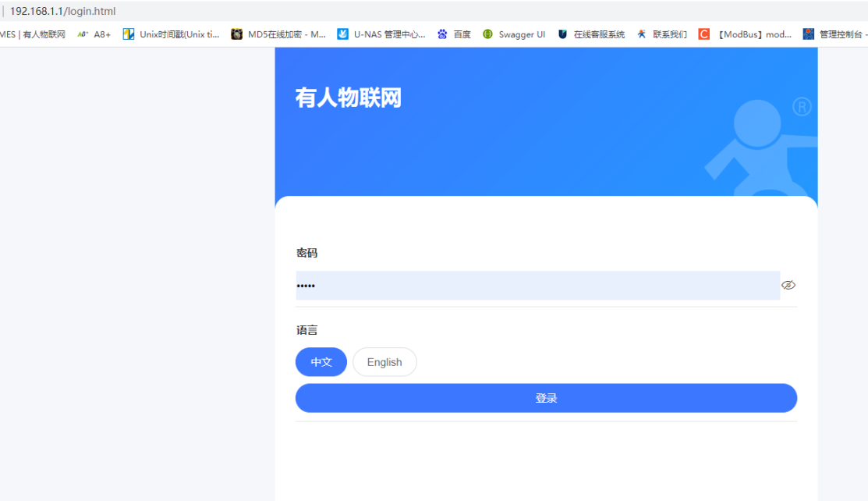Select 中文 language option

[x=321, y=362]
